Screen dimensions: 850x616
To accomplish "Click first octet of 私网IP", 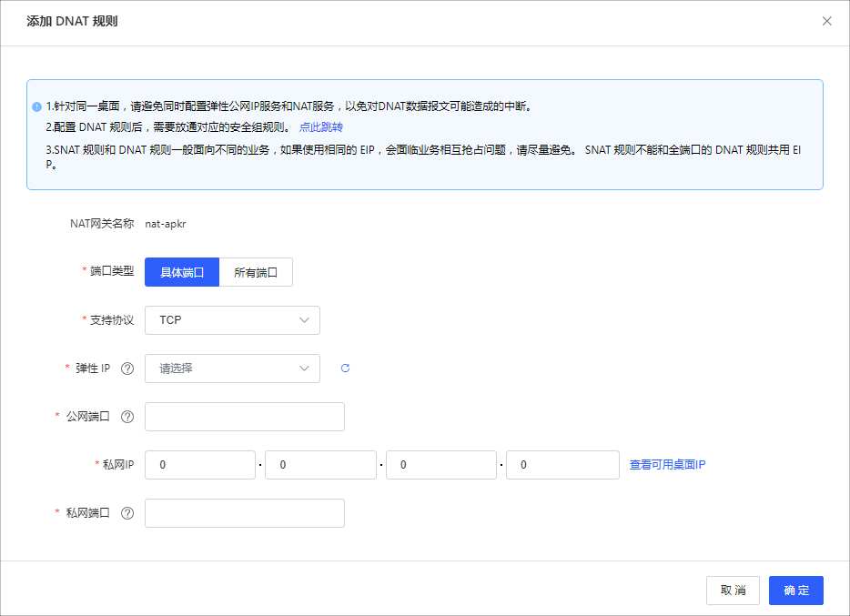I will pyautogui.click(x=200, y=465).
